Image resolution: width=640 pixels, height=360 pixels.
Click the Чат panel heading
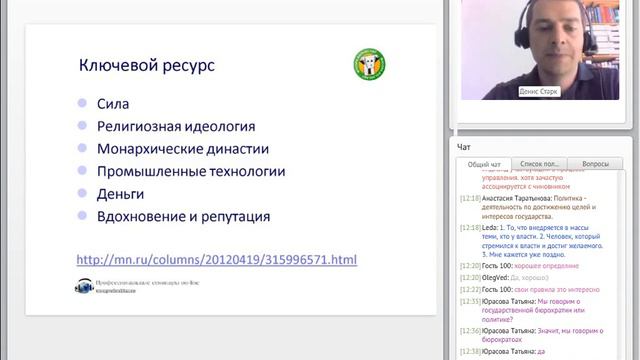pos(464,147)
